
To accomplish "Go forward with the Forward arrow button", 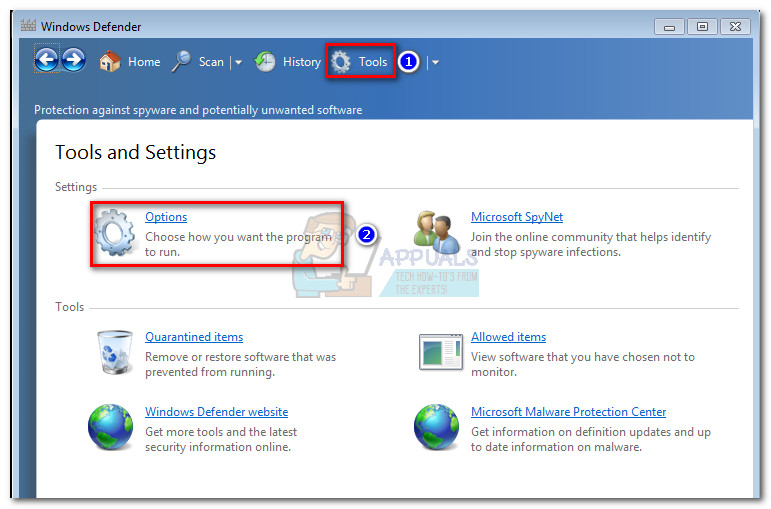I will pyautogui.click(x=73, y=60).
